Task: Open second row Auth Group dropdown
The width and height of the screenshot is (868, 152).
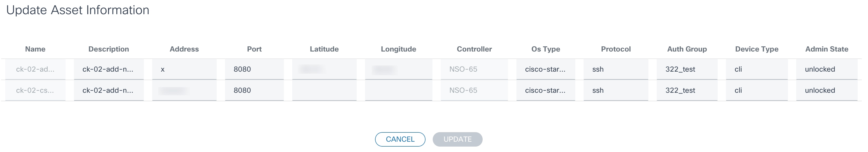Action: click(x=687, y=90)
